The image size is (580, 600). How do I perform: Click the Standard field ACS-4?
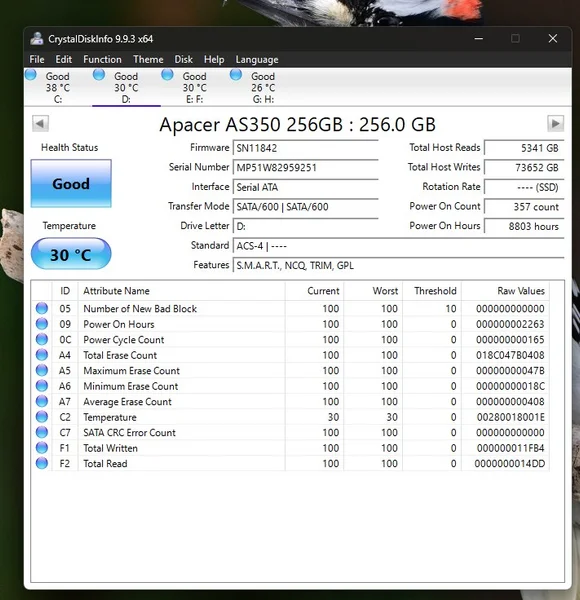point(398,246)
